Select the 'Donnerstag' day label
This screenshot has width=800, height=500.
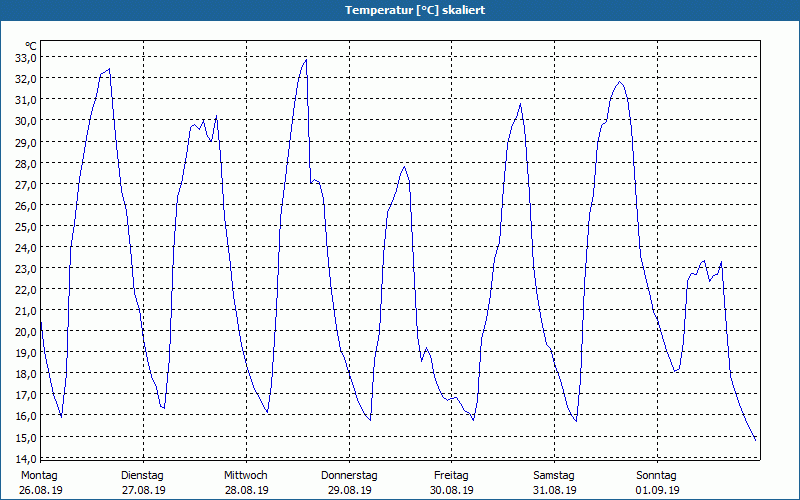point(349,476)
